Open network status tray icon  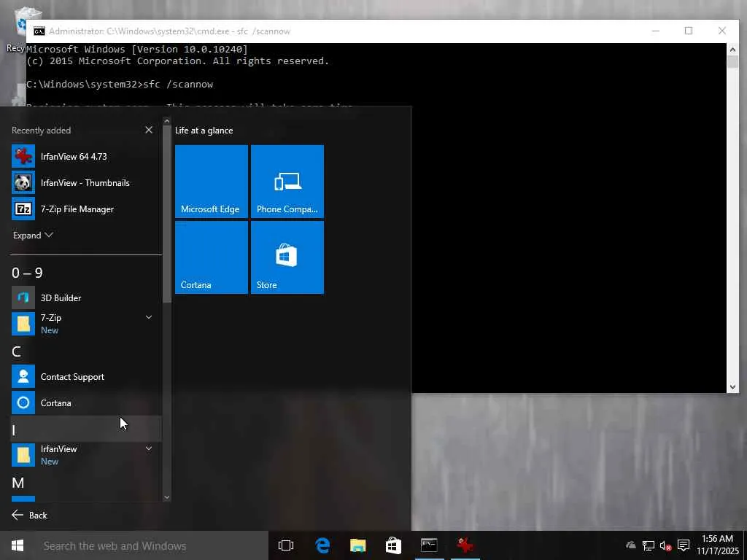point(649,545)
